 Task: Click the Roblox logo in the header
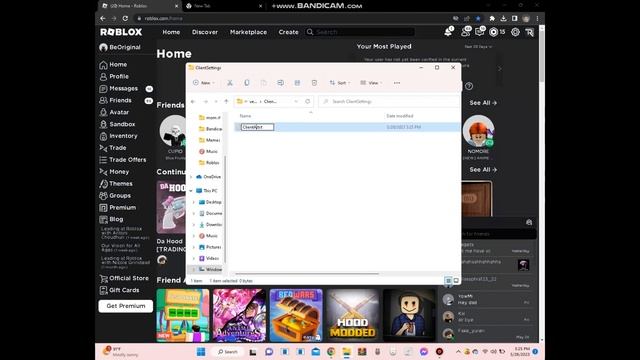pyautogui.click(x=121, y=32)
